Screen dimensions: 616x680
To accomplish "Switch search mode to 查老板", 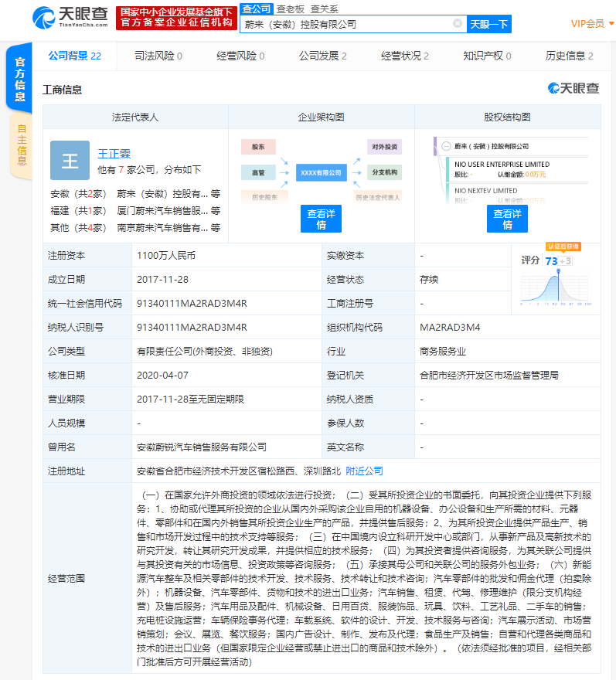I will pyautogui.click(x=291, y=9).
